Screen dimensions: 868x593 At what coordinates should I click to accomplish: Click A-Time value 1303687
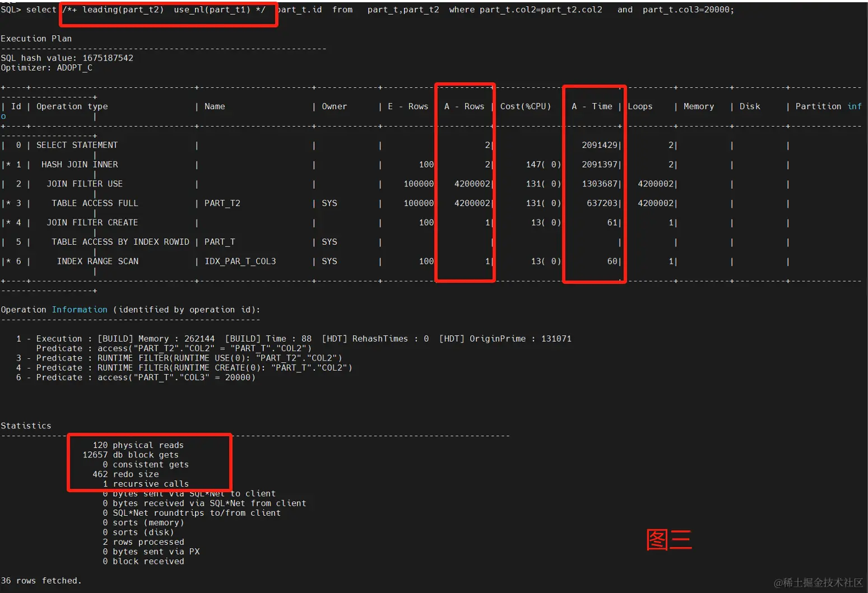point(600,184)
